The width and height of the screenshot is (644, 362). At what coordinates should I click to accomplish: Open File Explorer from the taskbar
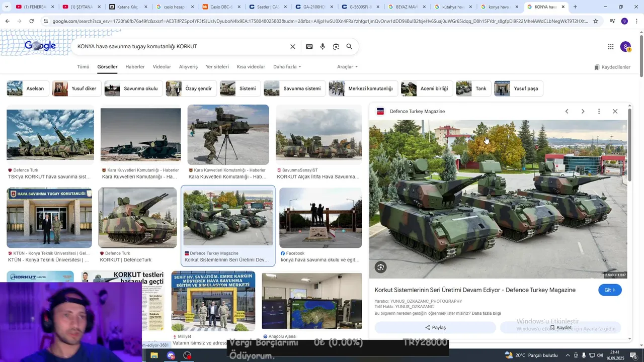(154, 355)
